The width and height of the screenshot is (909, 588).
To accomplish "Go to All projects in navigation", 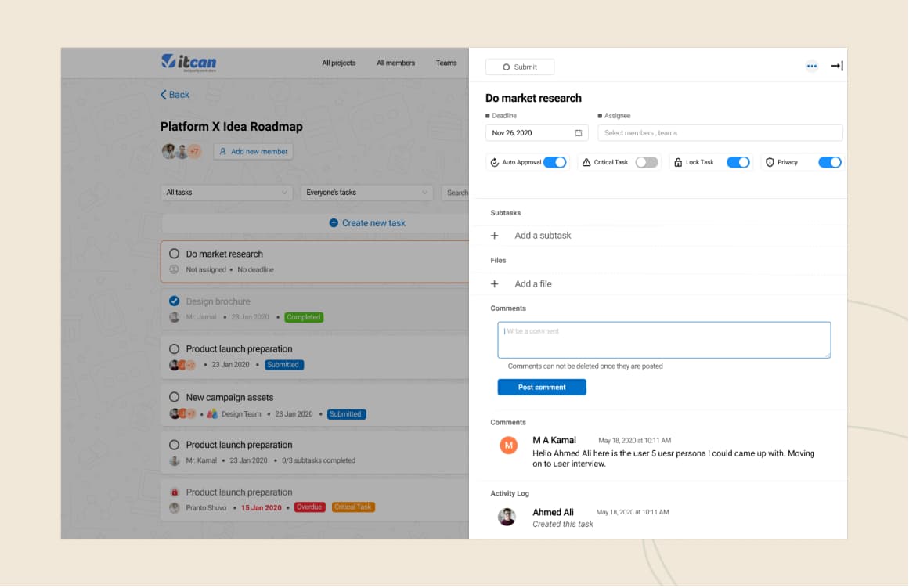I will coord(338,63).
